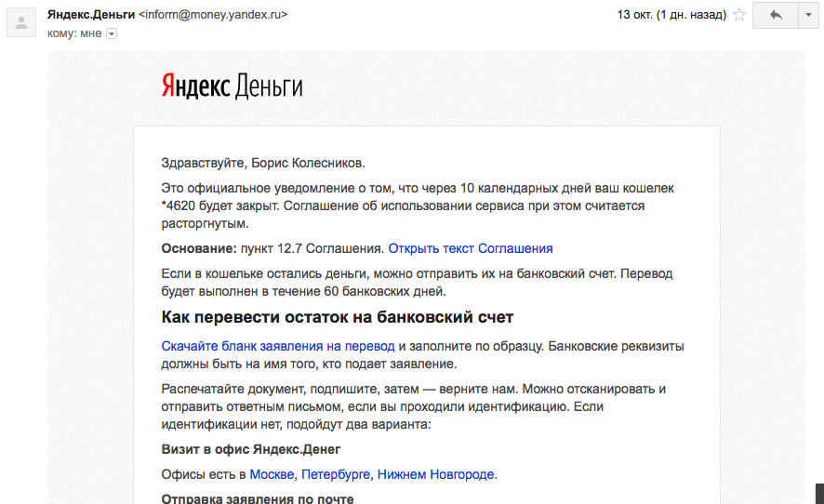Click the Яндекс Деньги logo
The height and width of the screenshot is (504, 824).
click(232, 86)
